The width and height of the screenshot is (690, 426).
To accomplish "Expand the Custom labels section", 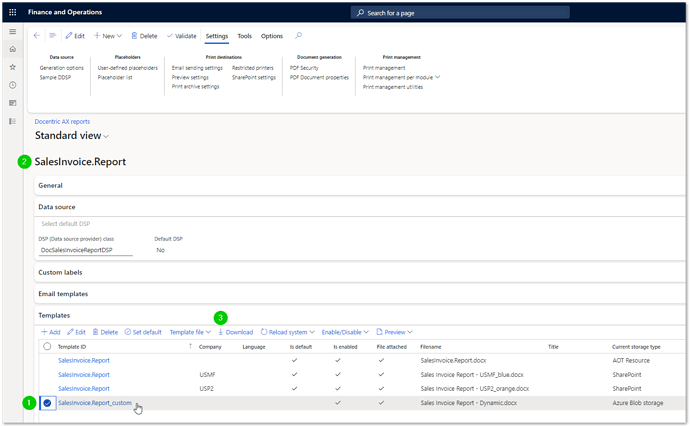I will click(x=359, y=272).
